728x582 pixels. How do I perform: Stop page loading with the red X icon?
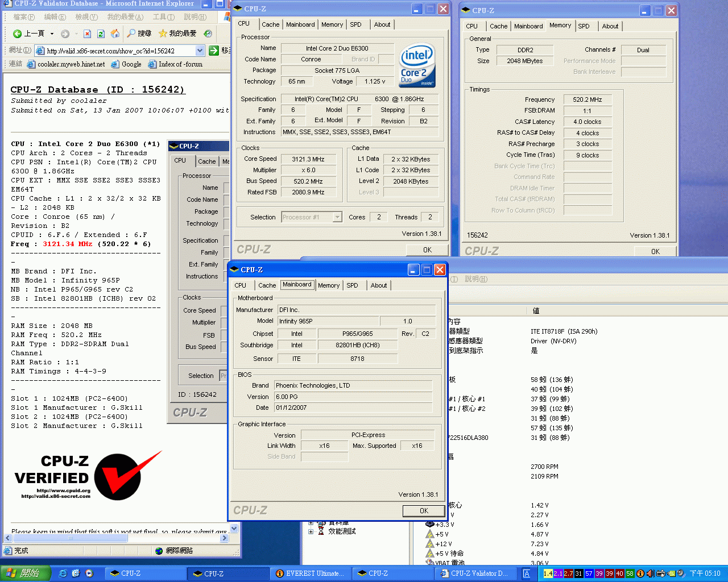(87, 34)
